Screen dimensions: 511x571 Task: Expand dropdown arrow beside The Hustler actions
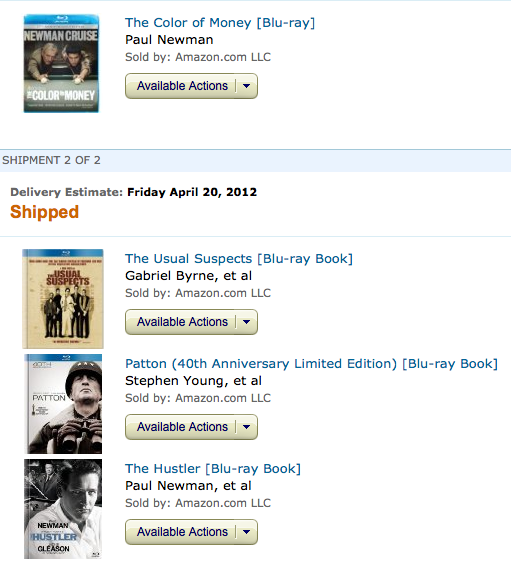(247, 532)
